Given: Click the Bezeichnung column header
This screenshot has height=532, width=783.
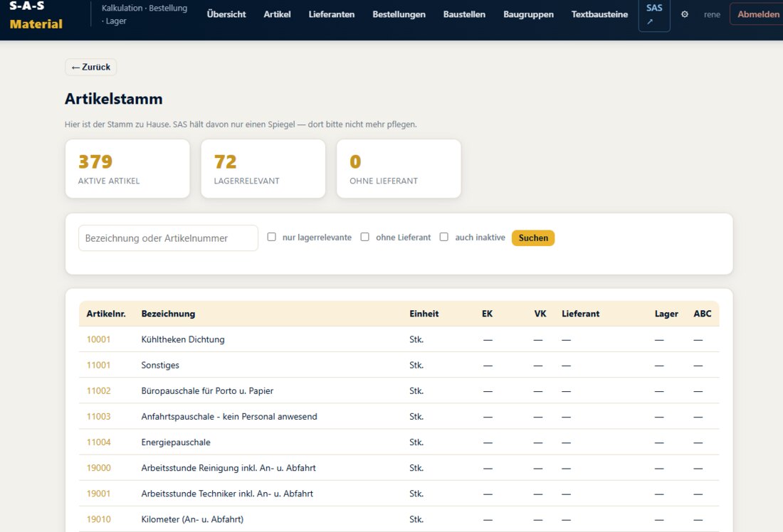Looking at the screenshot, I should point(168,314).
